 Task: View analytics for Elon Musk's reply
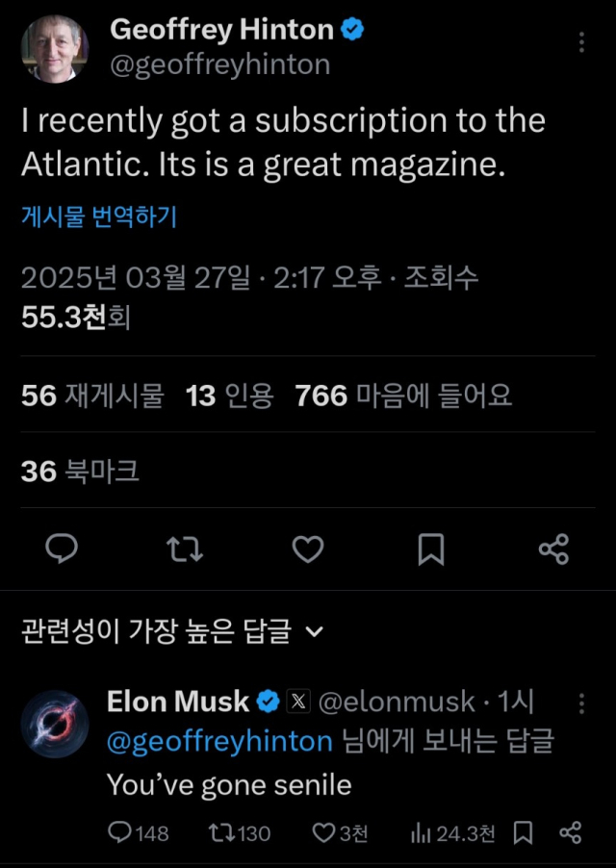coord(422,832)
